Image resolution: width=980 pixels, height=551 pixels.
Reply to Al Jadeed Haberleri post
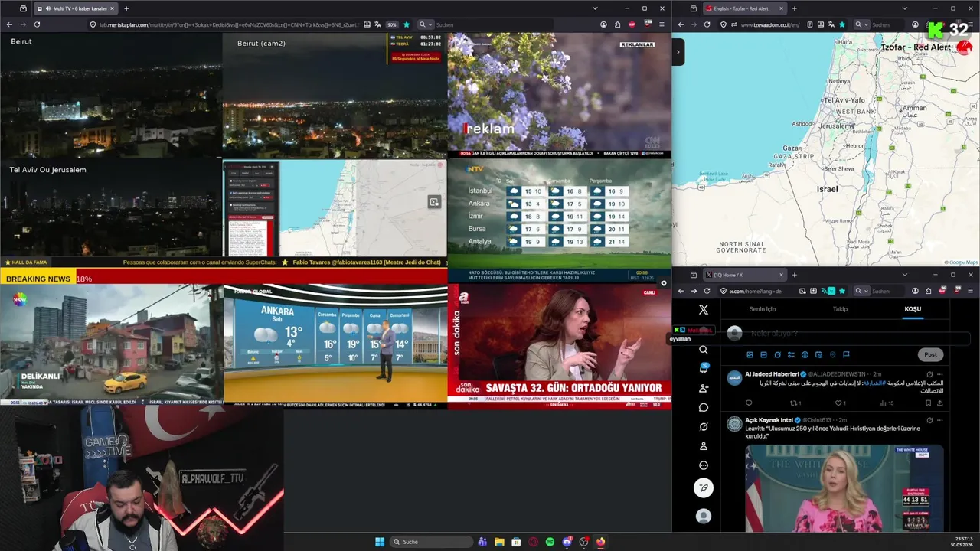pos(749,403)
